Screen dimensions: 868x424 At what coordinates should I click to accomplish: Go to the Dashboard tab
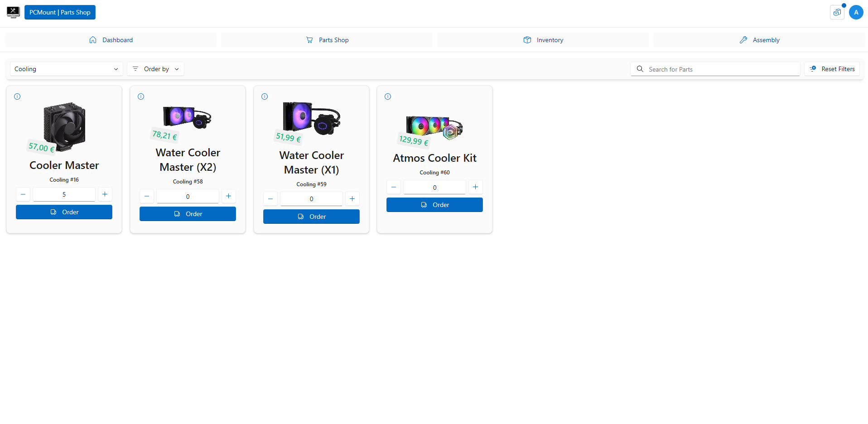click(x=111, y=40)
